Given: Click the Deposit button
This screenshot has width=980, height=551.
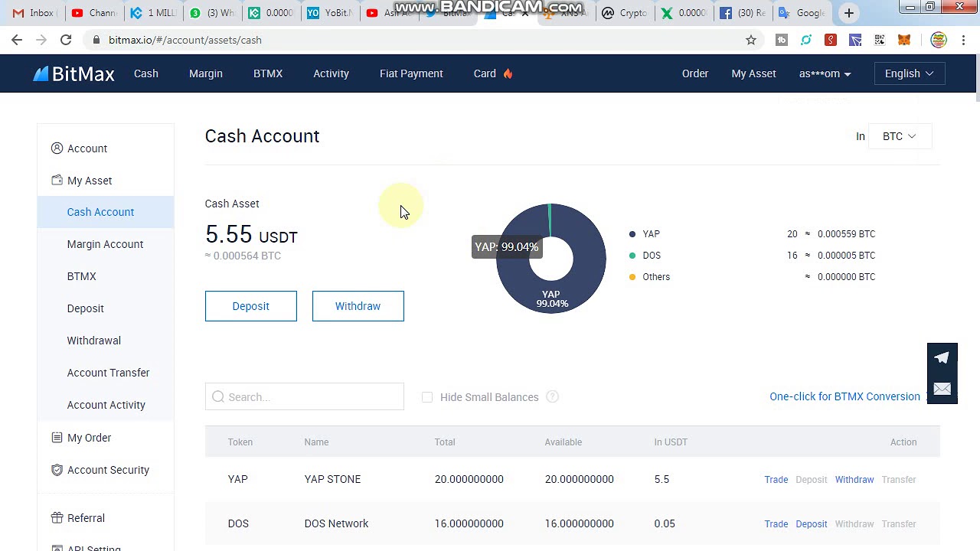Looking at the screenshot, I should 250,306.
